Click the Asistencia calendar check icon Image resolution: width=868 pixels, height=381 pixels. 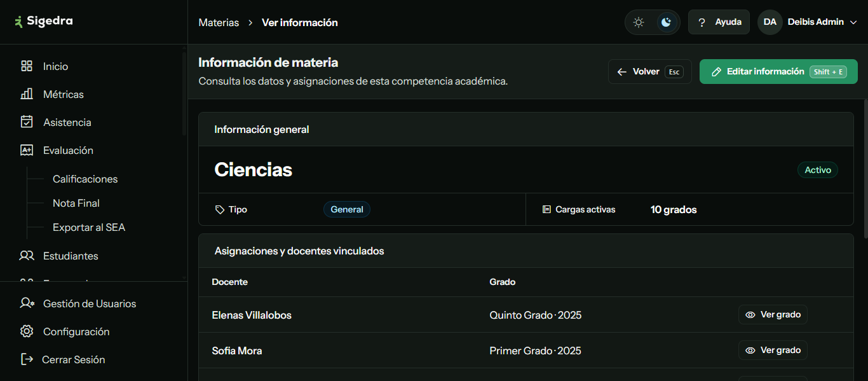(27, 122)
